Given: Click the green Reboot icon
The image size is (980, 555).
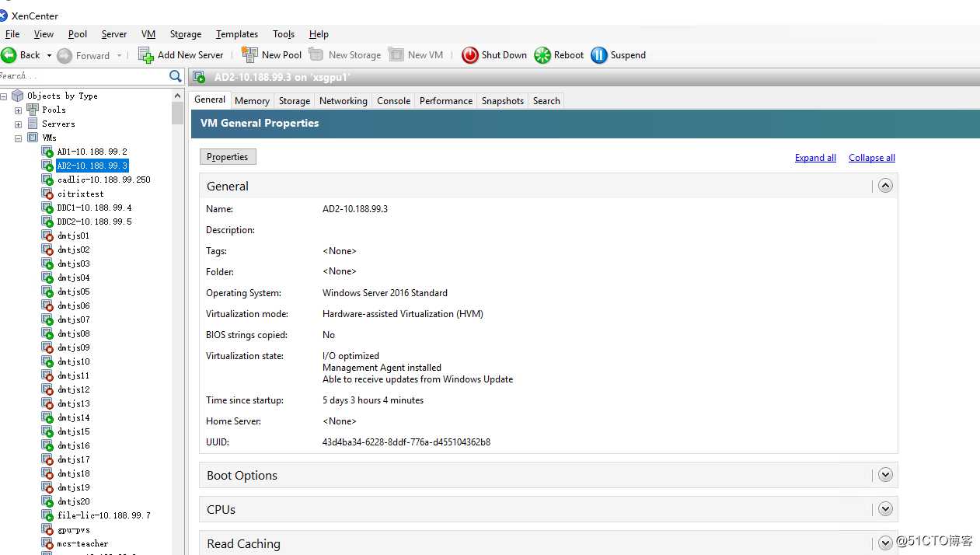Looking at the screenshot, I should 542,55.
